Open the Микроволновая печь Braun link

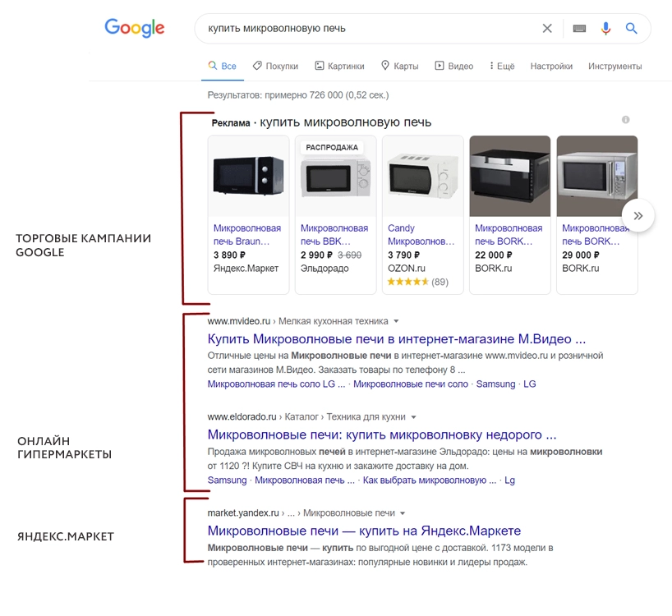click(246, 234)
